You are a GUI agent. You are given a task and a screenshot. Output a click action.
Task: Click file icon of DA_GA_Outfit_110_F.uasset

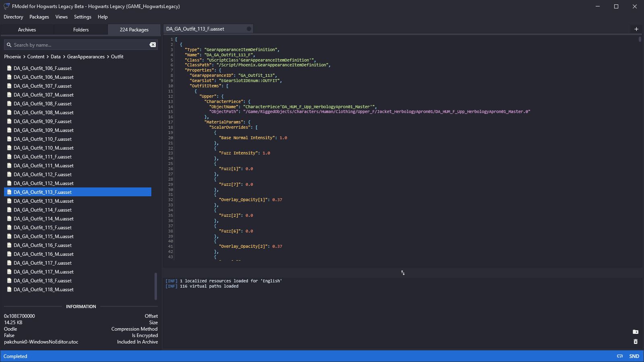9,139
